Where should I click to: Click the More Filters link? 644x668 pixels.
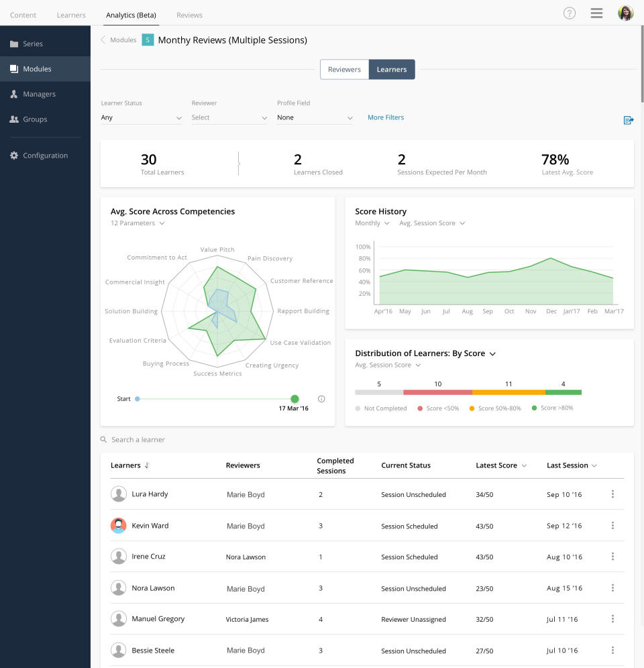pos(386,117)
